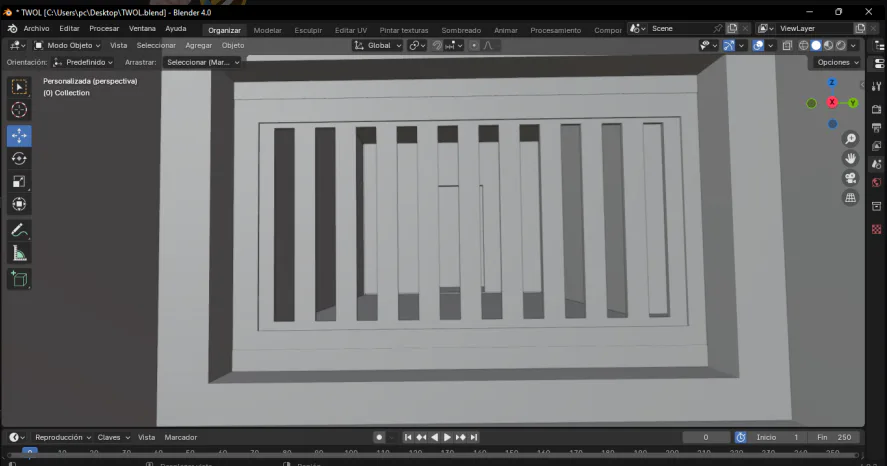Open the View Layer properties tab
Image resolution: width=887 pixels, height=466 pixels.
[x=877, y=146]
